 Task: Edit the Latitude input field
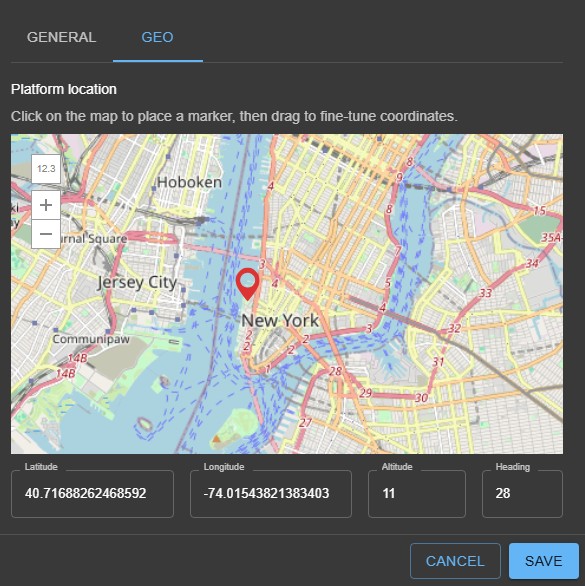(x=92, y=494)
